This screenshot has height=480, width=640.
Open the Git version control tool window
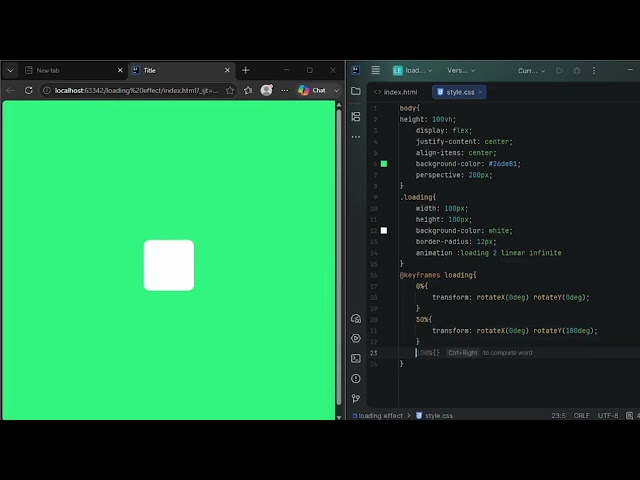point(356,398)
